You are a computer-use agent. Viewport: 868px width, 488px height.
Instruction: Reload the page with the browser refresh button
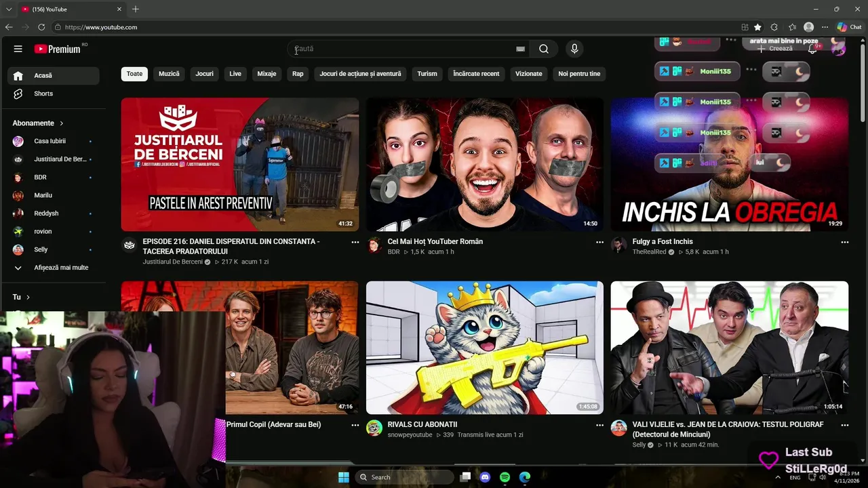[41, 27]
